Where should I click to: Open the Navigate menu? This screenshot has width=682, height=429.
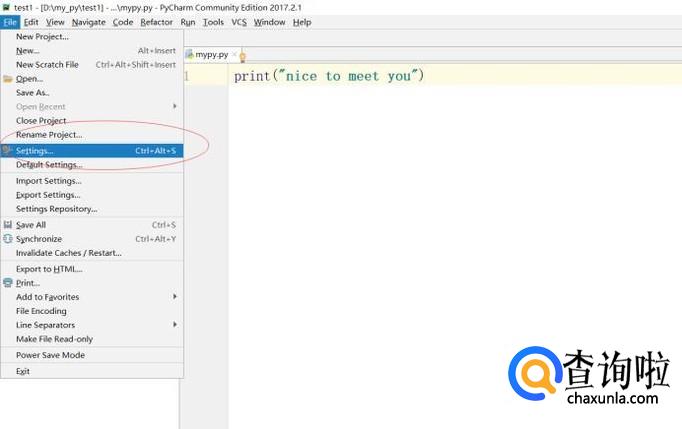tap(89, 22)
